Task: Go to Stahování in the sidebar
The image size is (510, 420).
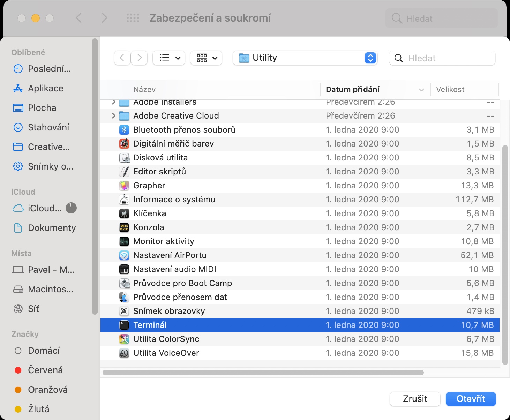Action: [x=48, y=127]
